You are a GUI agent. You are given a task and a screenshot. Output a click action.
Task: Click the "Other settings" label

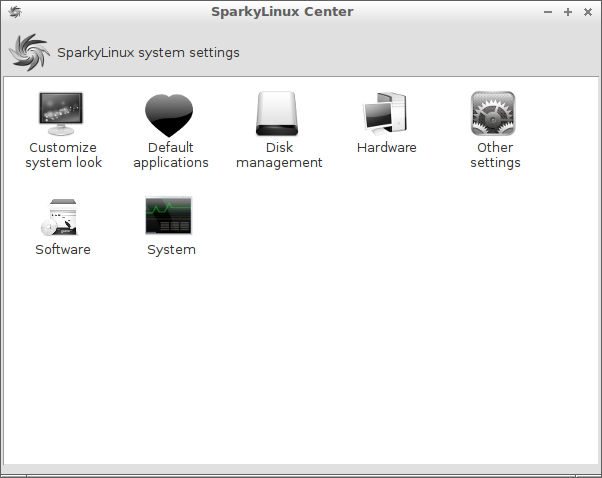495,155
